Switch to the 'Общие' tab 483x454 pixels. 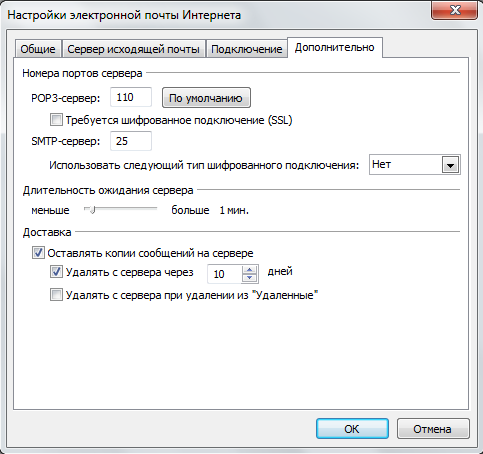point(38,49)
